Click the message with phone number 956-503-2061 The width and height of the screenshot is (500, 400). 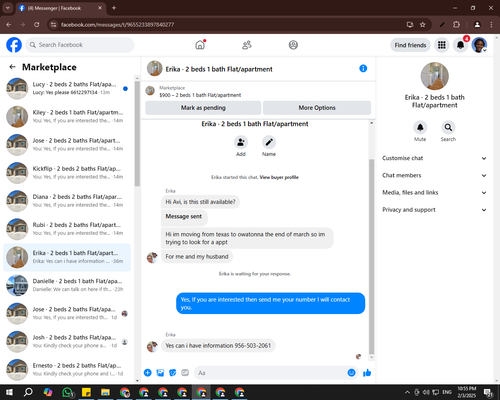coord(218,345)
